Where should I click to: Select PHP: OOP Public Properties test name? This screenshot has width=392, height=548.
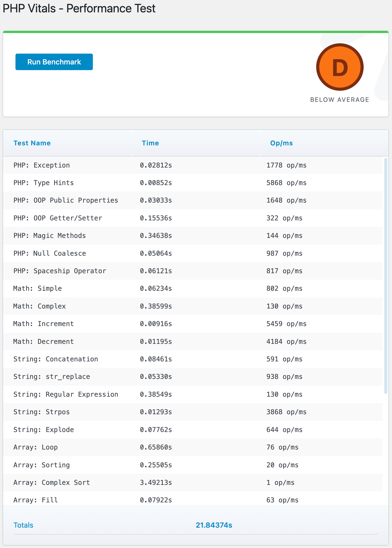tap(66, 200)
